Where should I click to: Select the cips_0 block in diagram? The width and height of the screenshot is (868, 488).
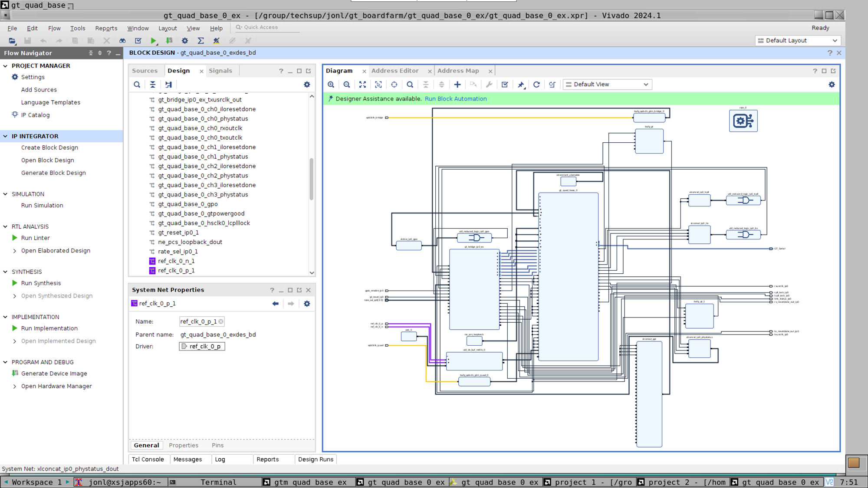click(x=743, y=121)
